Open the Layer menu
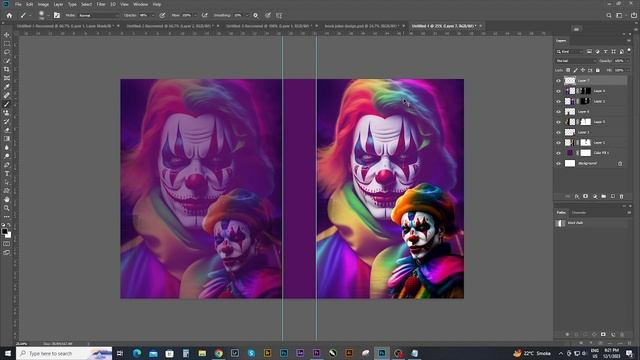The image size is (640, 360). [x=58, y=4]
